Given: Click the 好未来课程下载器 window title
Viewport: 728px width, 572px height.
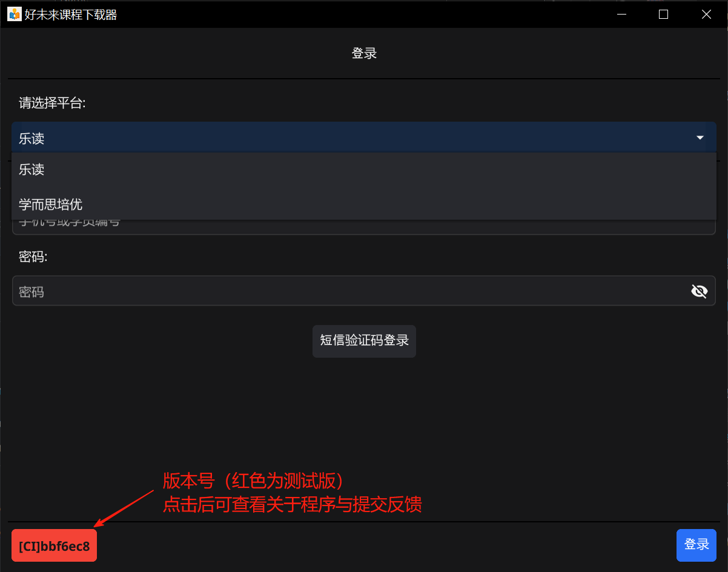Looking at the screenshot, I should point(71,15).
